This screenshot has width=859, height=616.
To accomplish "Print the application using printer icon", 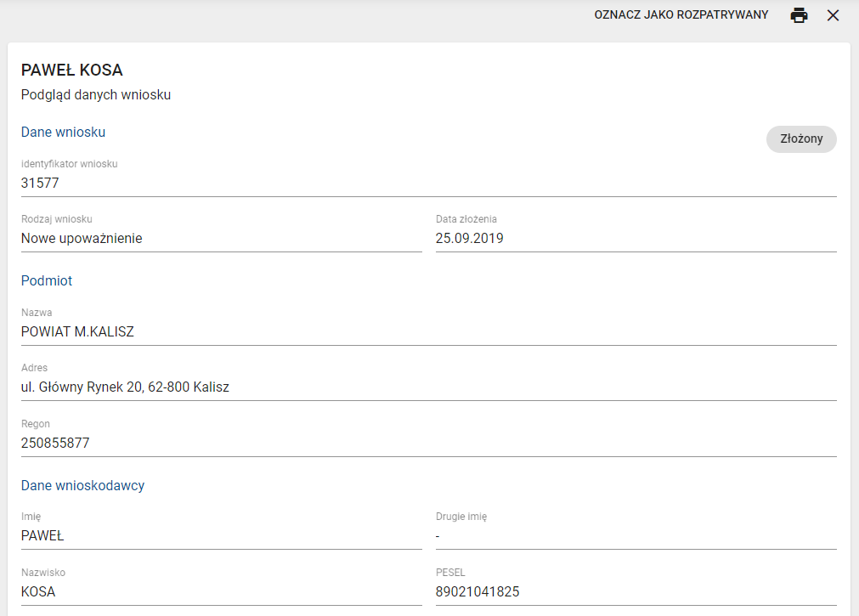I will (799, 15).
